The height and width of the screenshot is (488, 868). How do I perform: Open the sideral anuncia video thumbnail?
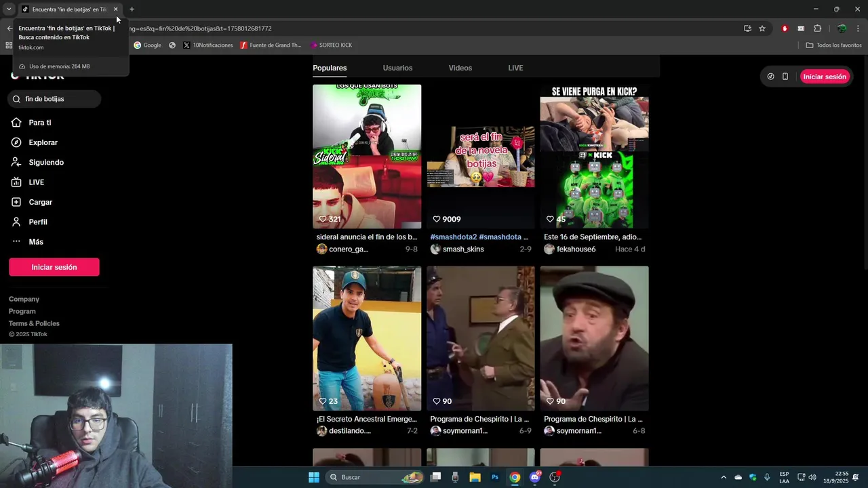[367, 157]
